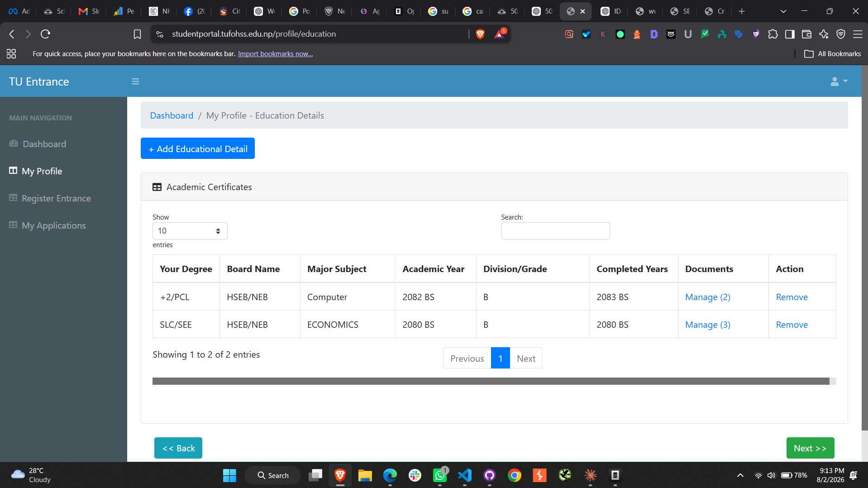Open Google Chrome from the taskbar
This screenshot has height=488, width=868.
coord(515,475)
